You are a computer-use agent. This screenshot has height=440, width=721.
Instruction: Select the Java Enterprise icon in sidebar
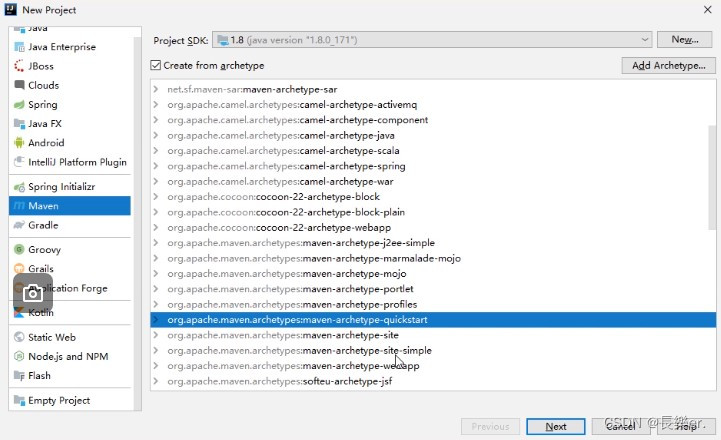point(19,47)
